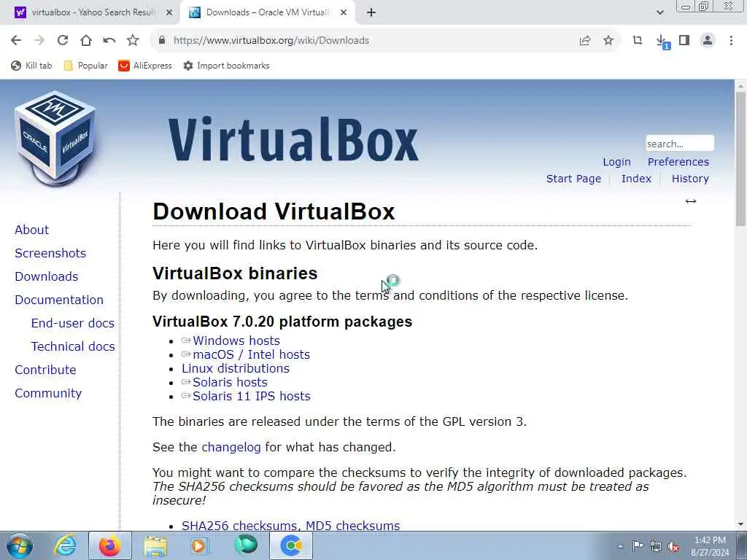Click the network tray icon
This screenshot has width=747, height=560.
point(656,546)
